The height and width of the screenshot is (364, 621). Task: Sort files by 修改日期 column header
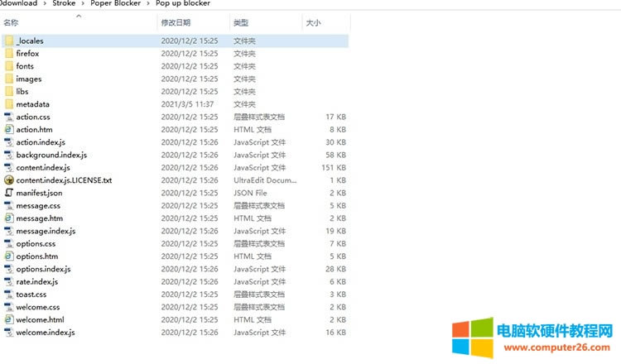coord(175,23)
